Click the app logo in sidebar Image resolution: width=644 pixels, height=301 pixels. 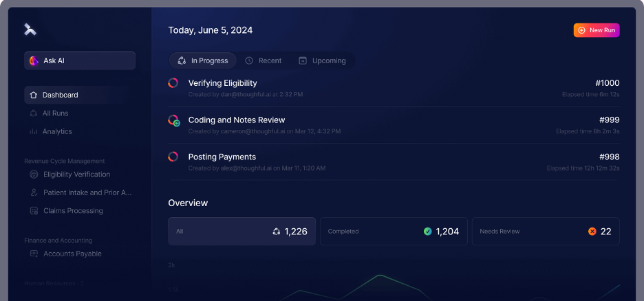click(x=30, y=29)
